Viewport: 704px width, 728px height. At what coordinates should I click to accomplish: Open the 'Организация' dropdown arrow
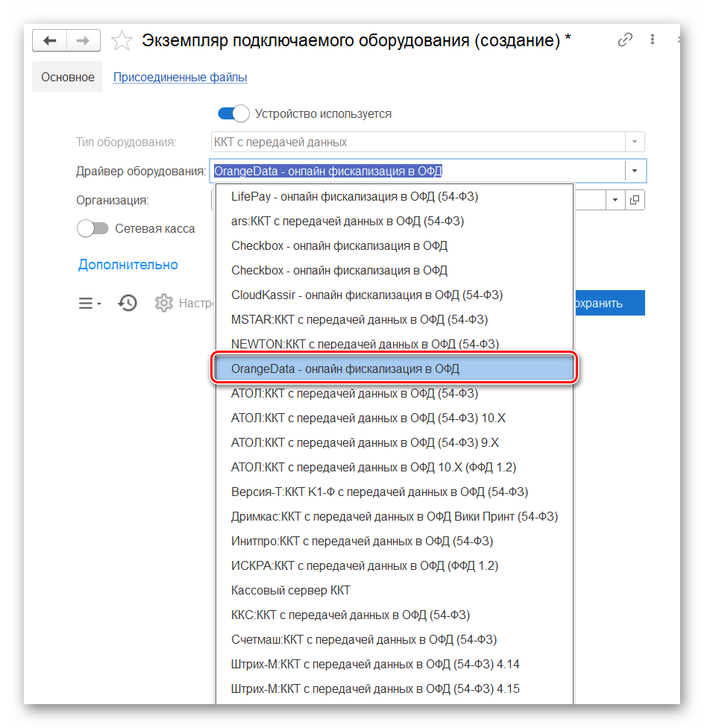pos(615,200)
